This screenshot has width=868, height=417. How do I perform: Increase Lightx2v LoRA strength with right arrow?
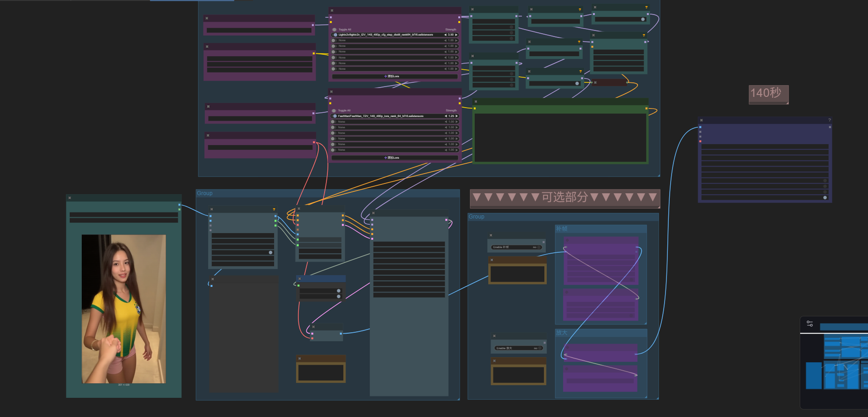[x=456, y=35]
